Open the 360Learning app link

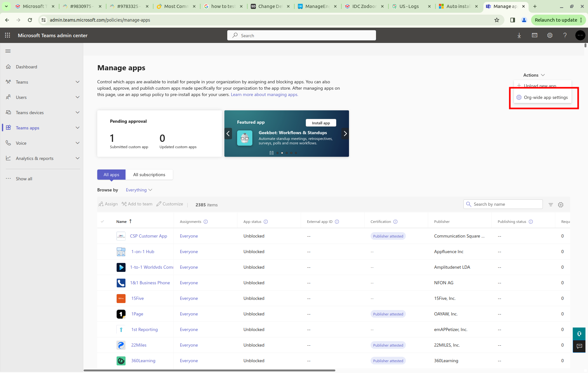[x=143, y=361]
